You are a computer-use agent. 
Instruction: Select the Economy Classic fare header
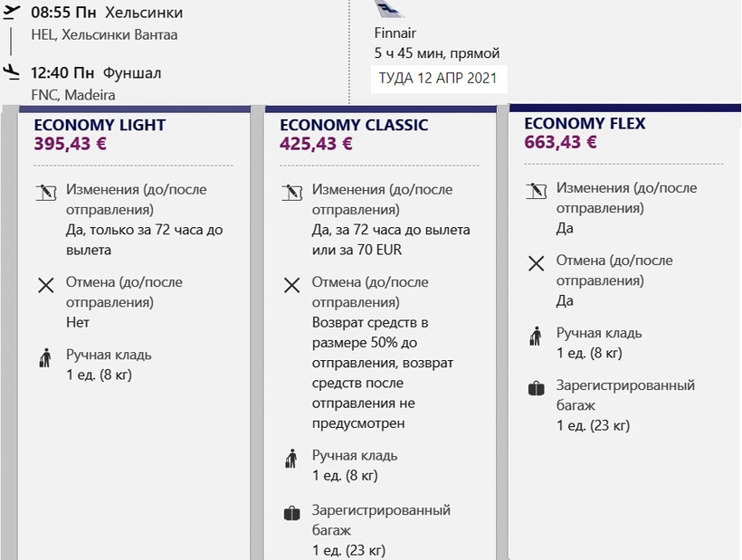pos(354,125)
